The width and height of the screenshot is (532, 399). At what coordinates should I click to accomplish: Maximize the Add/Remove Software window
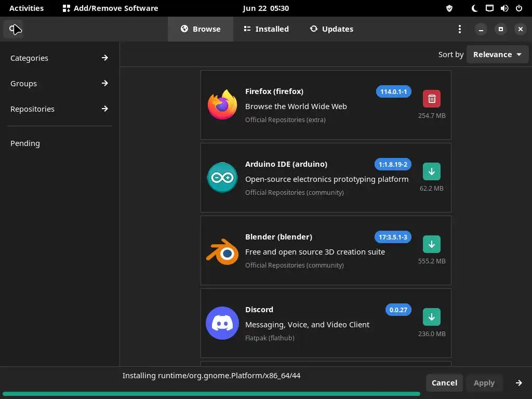click(x=500, y=29)
